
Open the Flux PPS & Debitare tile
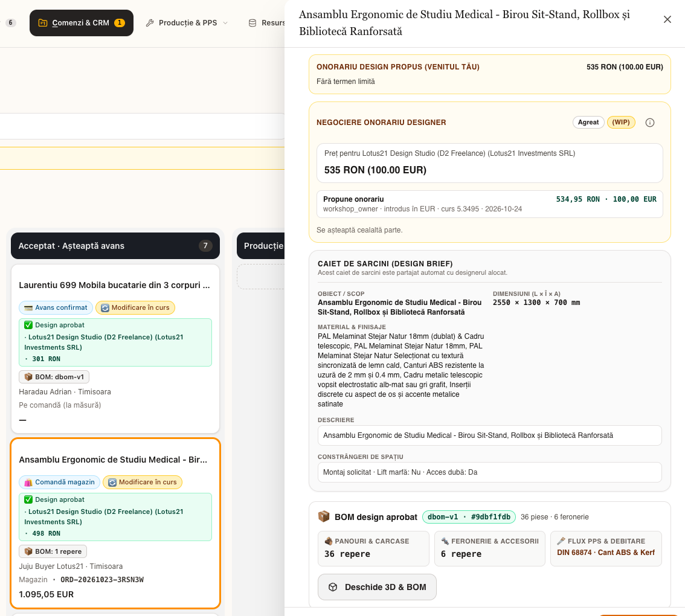click(x=606, y=548)
